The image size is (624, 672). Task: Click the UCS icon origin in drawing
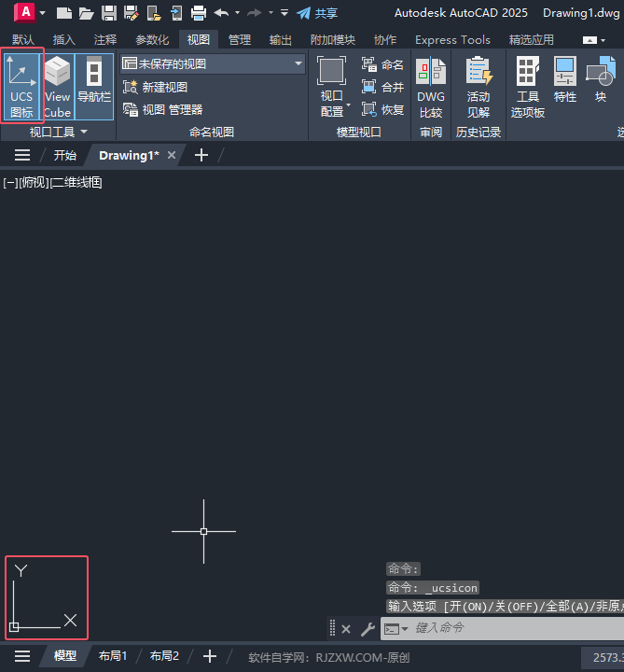point(14,626)
